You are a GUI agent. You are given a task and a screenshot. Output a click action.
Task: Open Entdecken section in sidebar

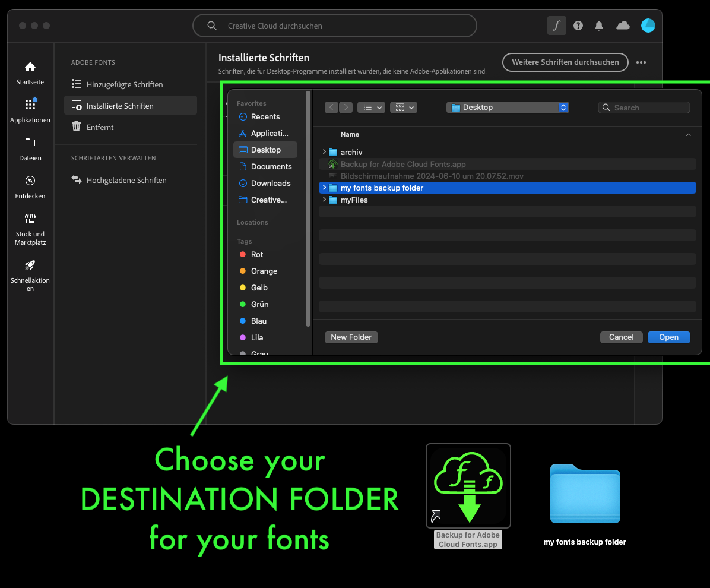tap(30, 187)
